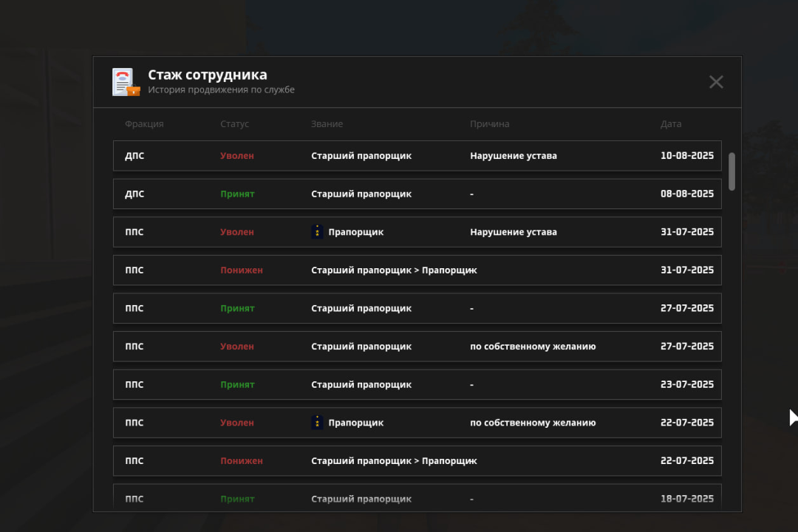Click Старший прапорщик in 08-08-2025 row
Screen dimensions: 798x532
coord(361,194)
